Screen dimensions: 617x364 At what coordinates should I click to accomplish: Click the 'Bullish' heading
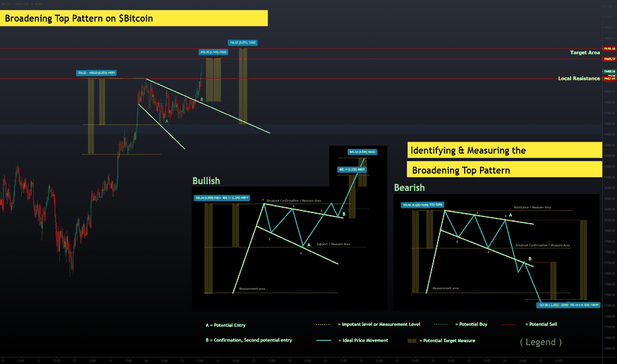click(206, 181)
